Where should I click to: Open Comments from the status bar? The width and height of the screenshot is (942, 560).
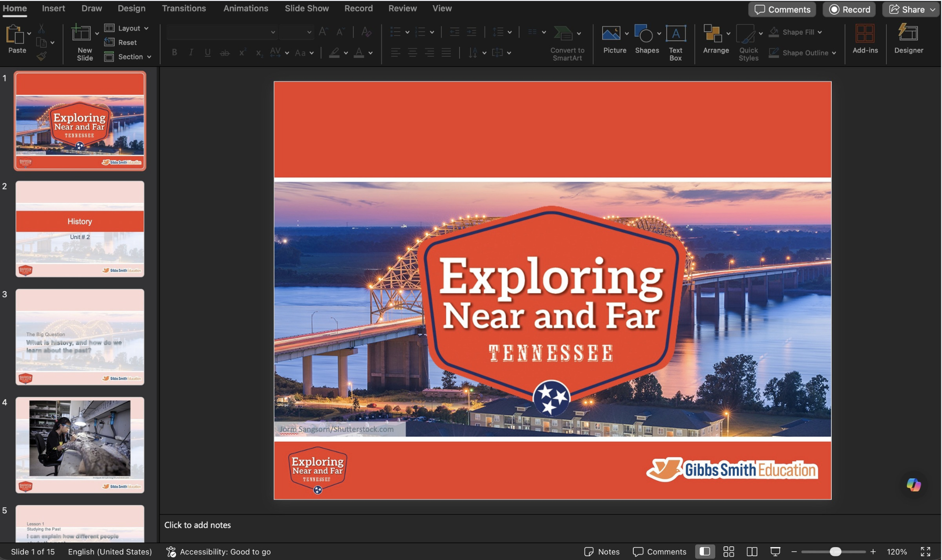pos(659,551)
